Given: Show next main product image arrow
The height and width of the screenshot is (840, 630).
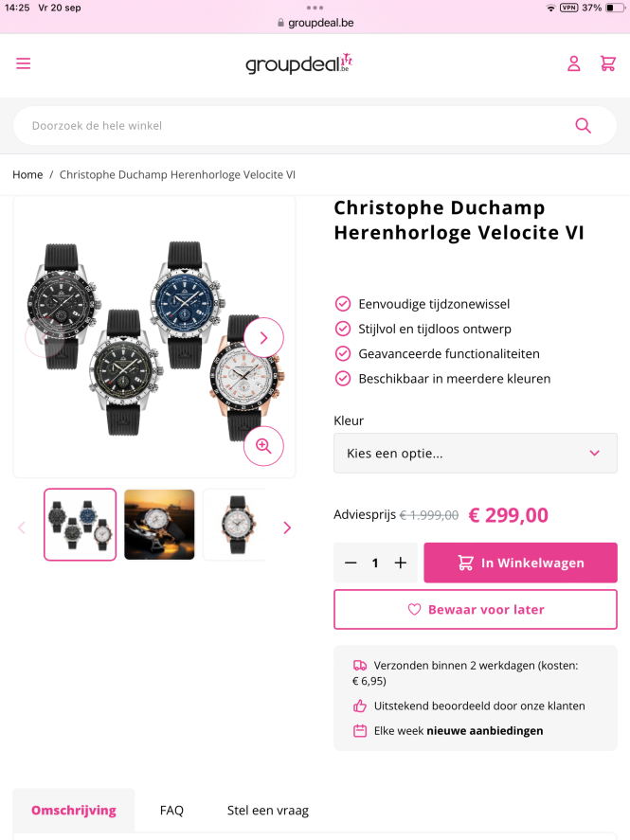Looking at the screenshot, I should [x=263, y=337].
